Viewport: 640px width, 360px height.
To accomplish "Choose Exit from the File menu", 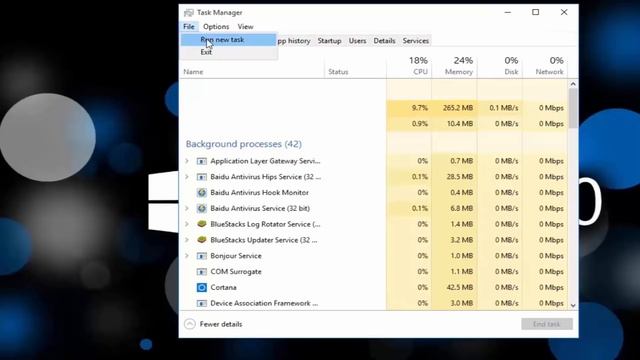I will click(x=229, y=52).
